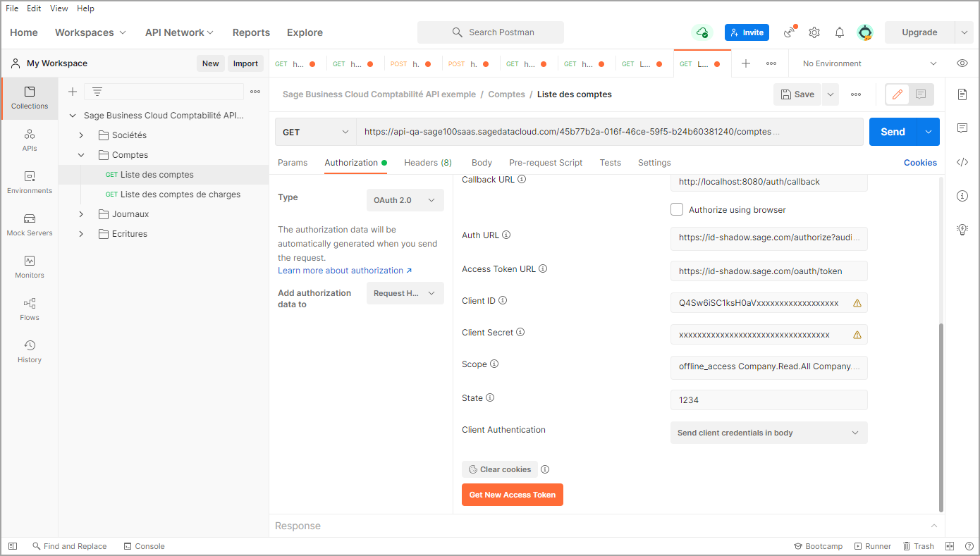
Task: Click the sync status cloud icon
Action: click(x=702, y=32)
